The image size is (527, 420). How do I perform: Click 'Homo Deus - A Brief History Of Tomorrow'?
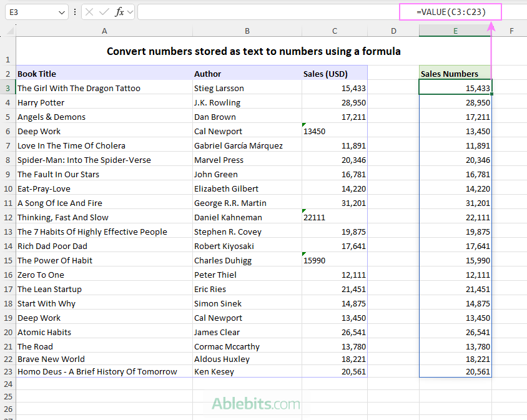104,371
